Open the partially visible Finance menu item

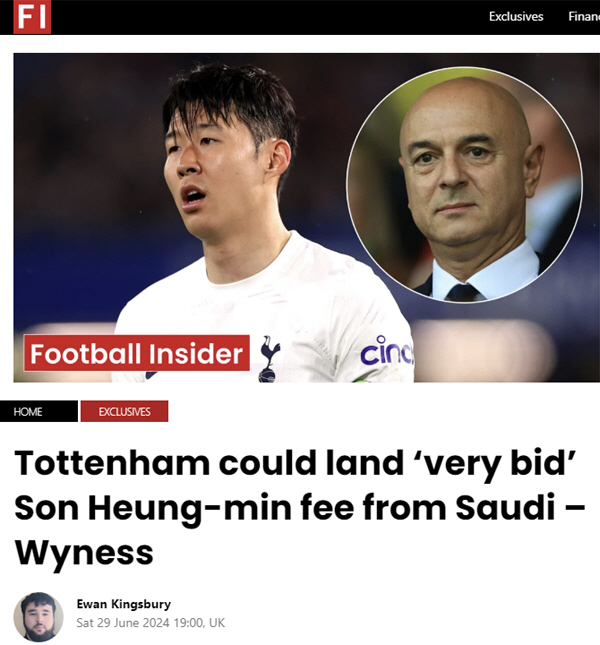click(x=584, y=16)
